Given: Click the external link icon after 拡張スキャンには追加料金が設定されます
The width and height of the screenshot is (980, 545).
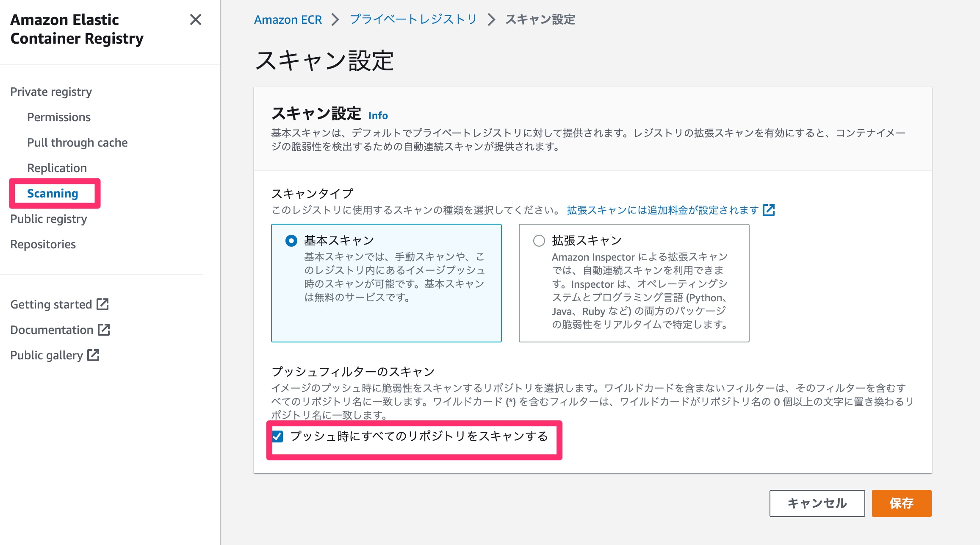Looking at the screenshot, I should tap(770, 210).
